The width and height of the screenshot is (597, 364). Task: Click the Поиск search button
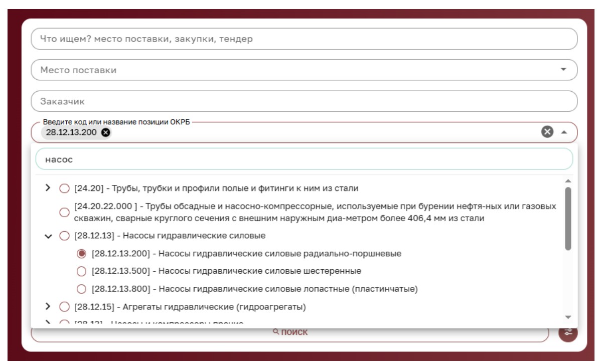coord(290,332)
